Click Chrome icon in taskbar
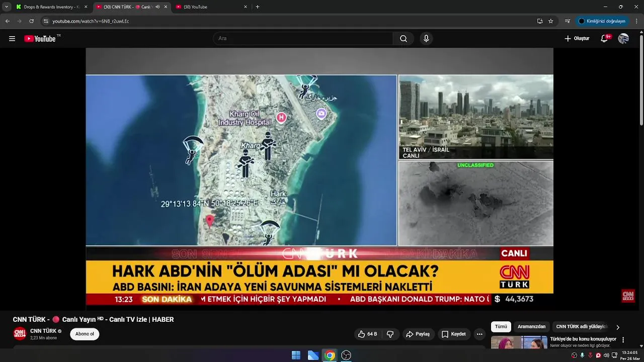Screen dimensions: 644x362 click(x=330, y=355)
